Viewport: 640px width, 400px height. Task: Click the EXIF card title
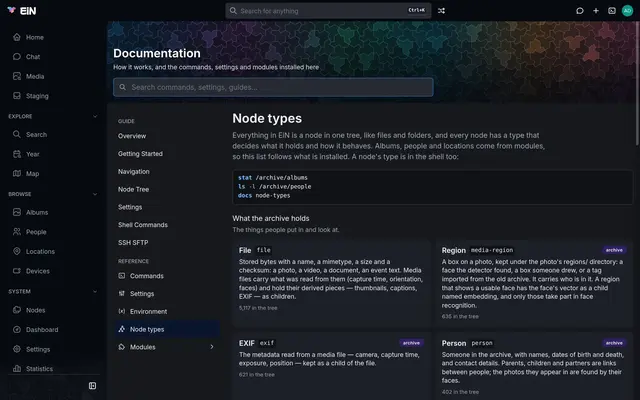coord(247,343)
